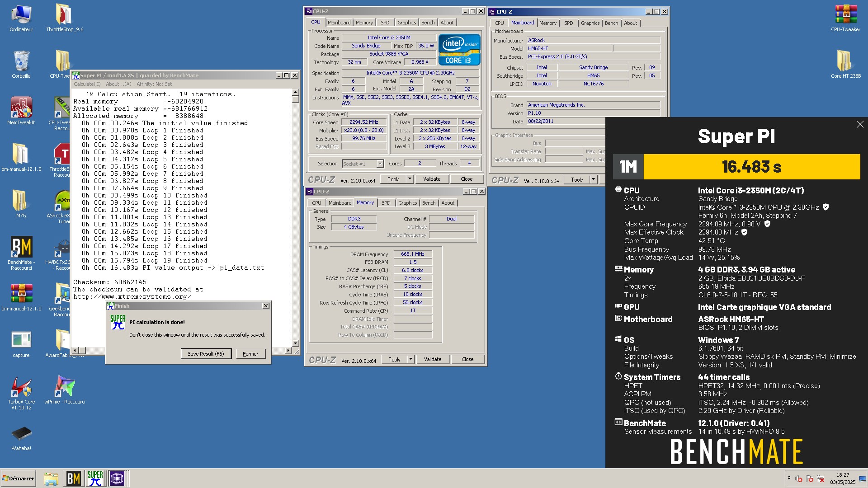Open the bm-manual-12.1.0 folder icon
The image size is (868, 488).
coord(21,157)
